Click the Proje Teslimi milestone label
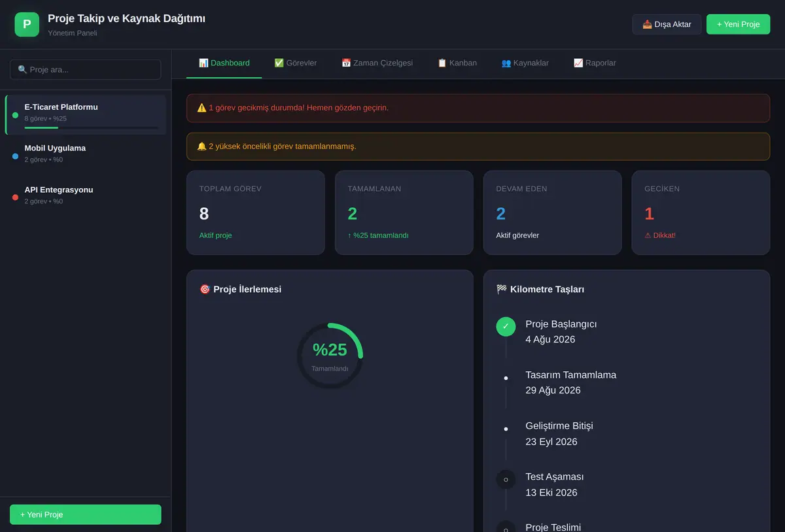The image size is (785, 532). point(553,527)
